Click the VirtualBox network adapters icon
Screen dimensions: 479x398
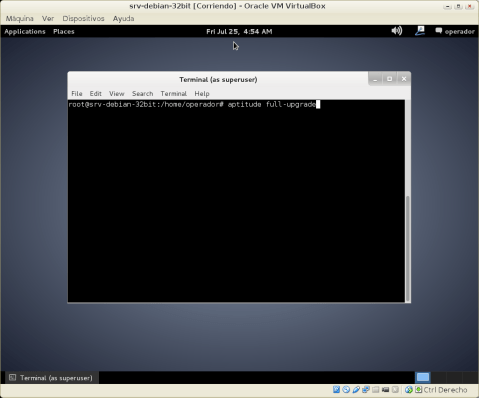(366, 390)
